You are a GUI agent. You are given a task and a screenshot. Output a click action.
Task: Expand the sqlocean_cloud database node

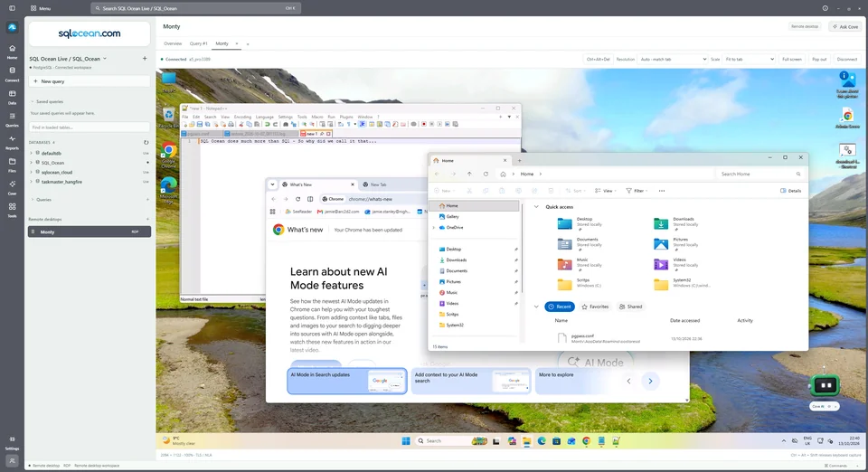coord(31,172)
